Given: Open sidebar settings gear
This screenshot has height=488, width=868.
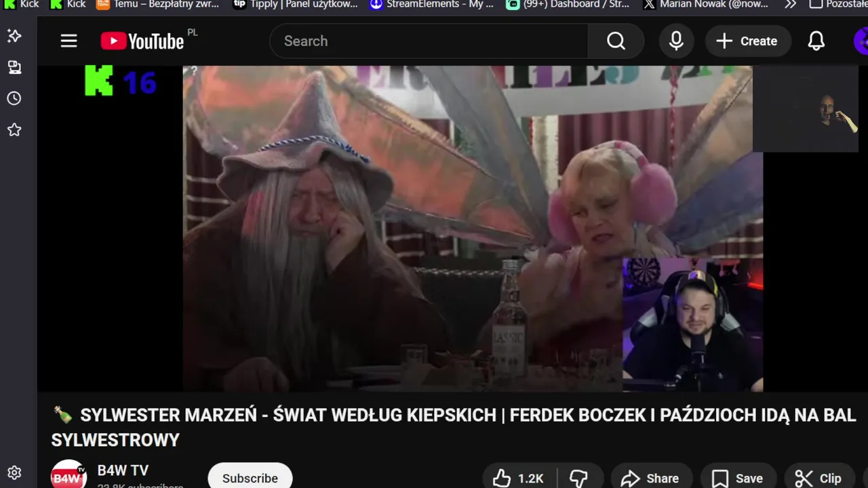Looking at the screenshot, I should (x=14, y=472).
